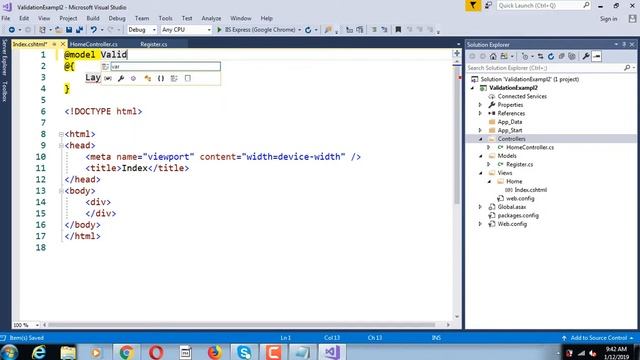
Task: Start debugging with the green play icon
Action: [219, 30]
